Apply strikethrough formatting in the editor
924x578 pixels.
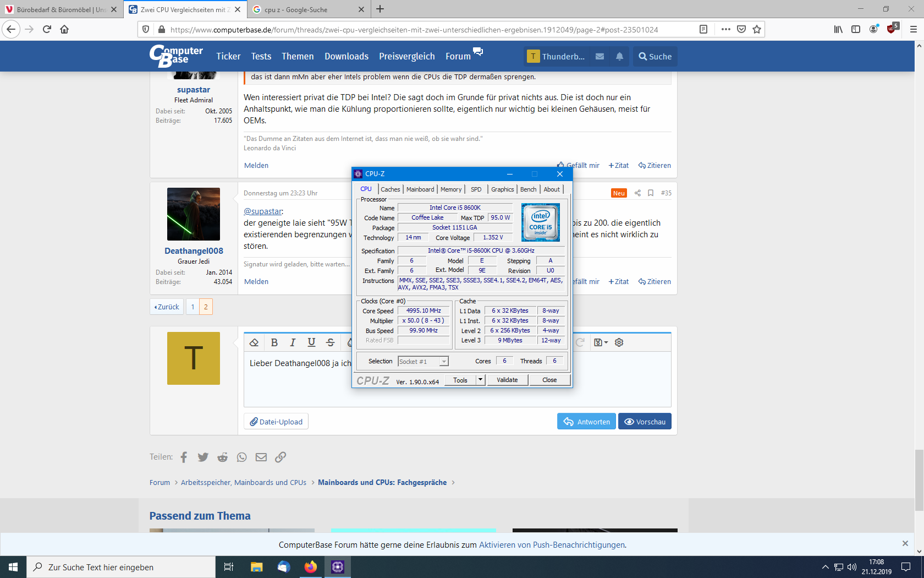pos(330,342)
